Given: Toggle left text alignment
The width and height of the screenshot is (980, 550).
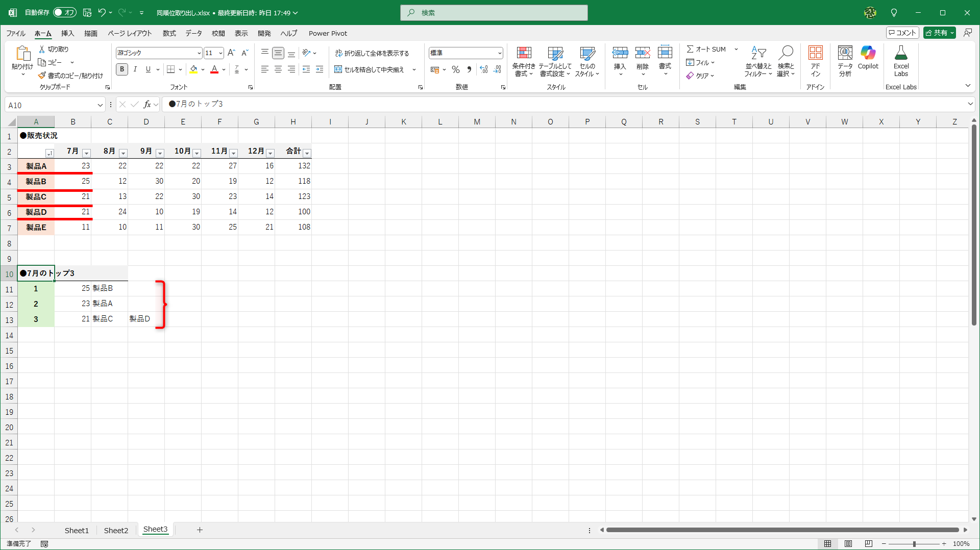Looking at the screenshot, I should click(x=265, y=69).
